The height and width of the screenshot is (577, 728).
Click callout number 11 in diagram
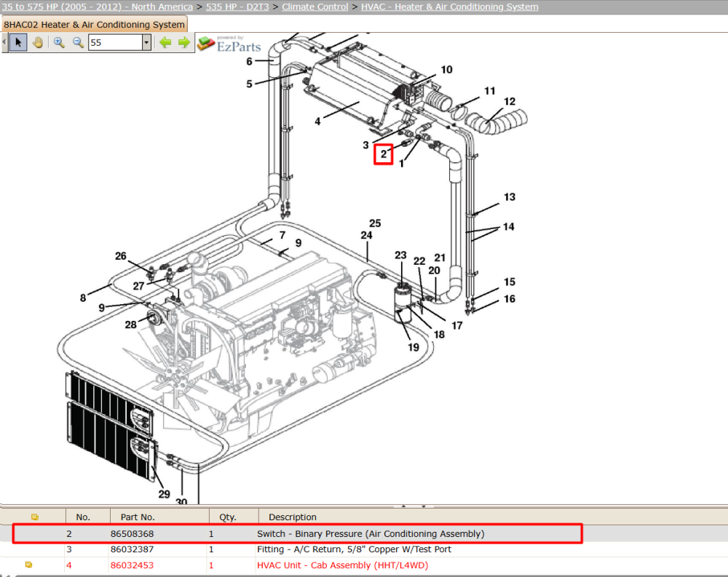pos(489,91)
